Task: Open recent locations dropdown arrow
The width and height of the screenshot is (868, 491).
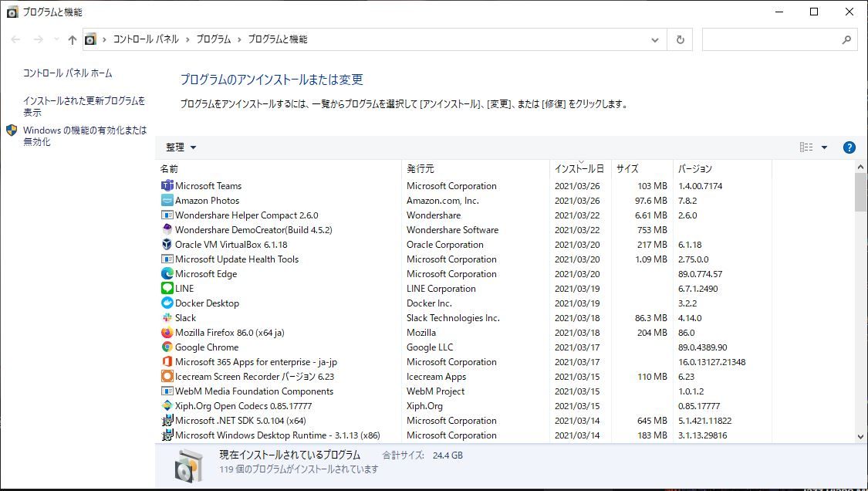Action: (56, 39)
